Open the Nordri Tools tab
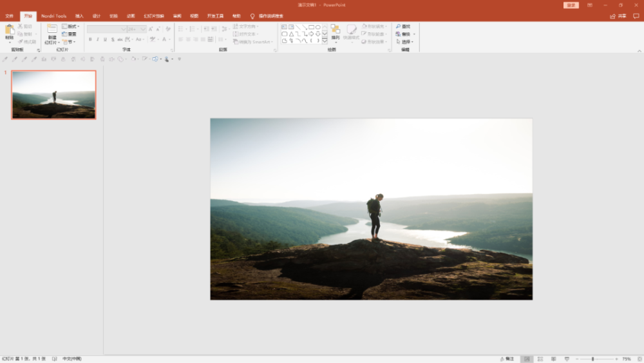 tap(53, 16)
